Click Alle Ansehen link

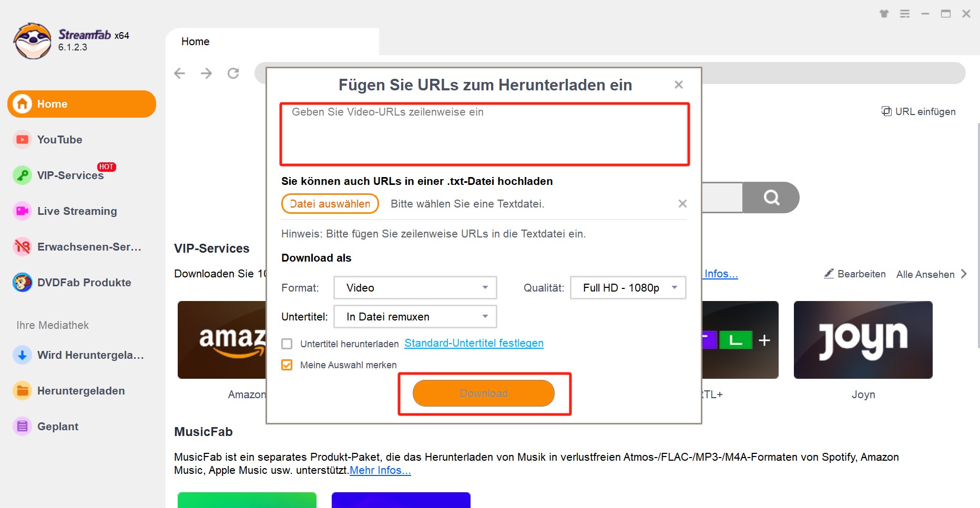click(x=925, y=274)
